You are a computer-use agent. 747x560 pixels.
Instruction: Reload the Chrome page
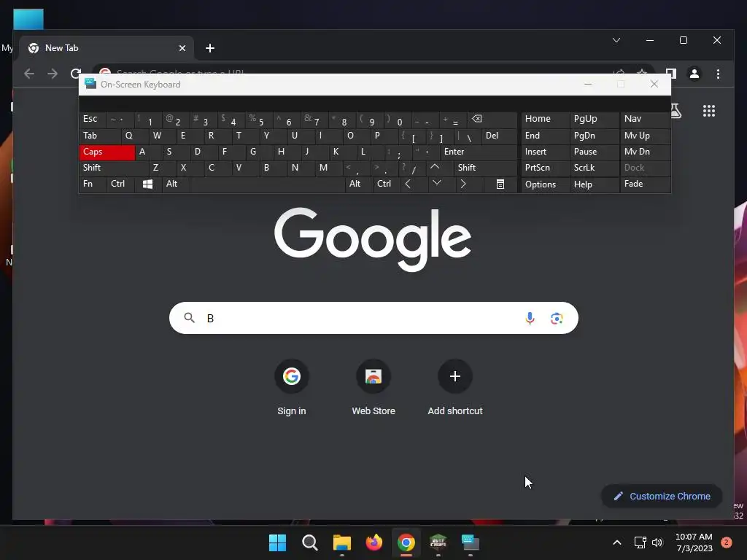75,74
